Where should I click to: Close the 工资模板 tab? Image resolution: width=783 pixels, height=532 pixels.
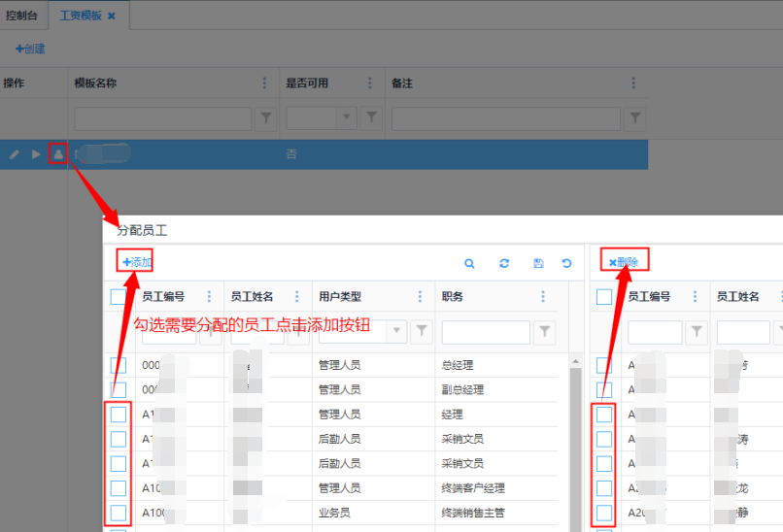pyautogui.click(x=112, y=17)
